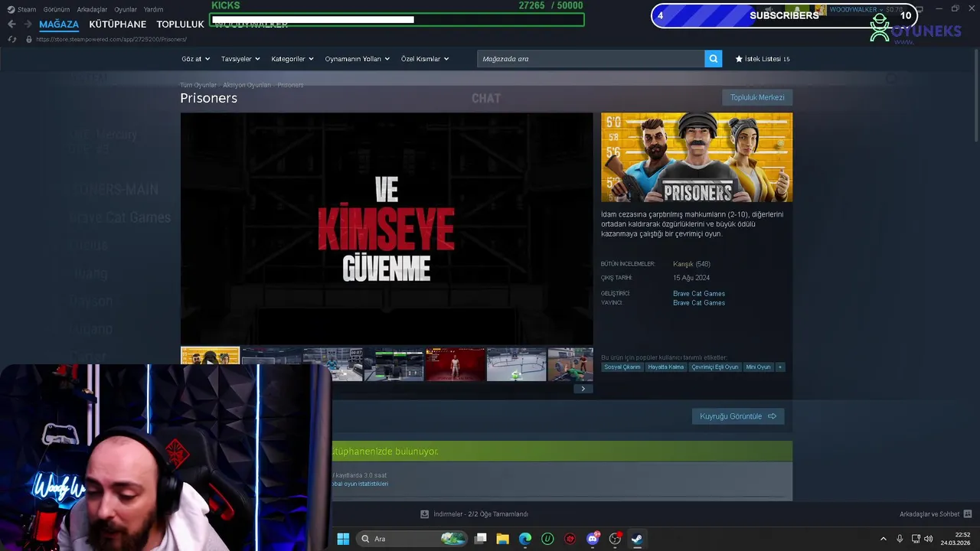Click the magnifier search button in store
This screenshot has width=980, height=551.
click(x=713, y=59)
